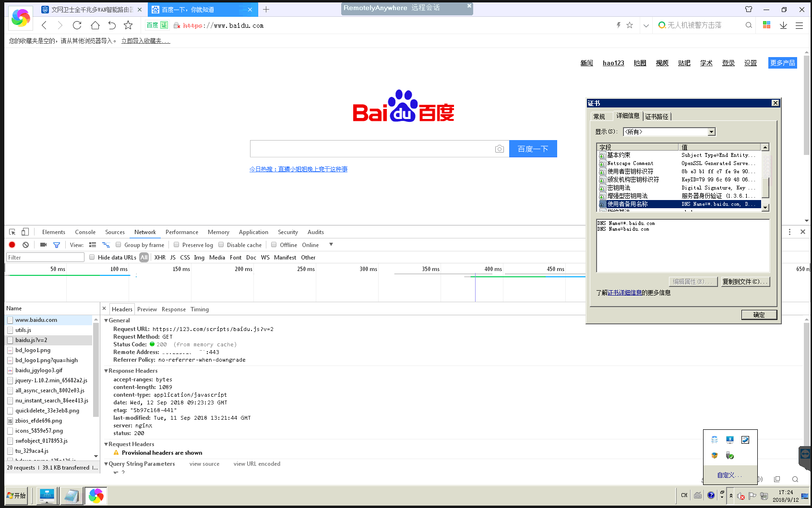Click the 复制到文件 button
This screenshot has width=812, height=508.
pyautogui.click(x=745, y=282)
